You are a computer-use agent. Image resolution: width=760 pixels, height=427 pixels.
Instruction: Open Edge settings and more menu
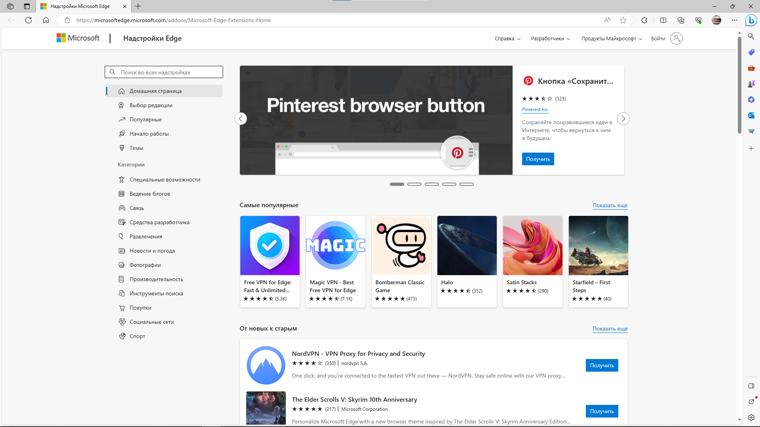click(x=735, y=20)
